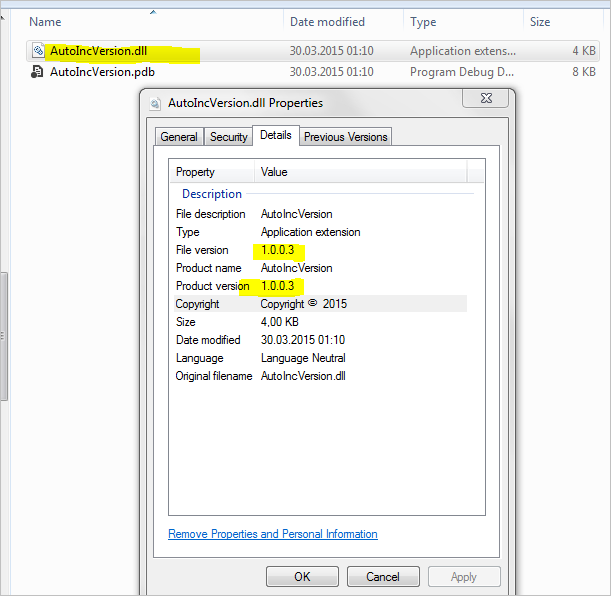Switch to the Security tab
This screenshot has width=611, height=596.
(x=228, y=137)
